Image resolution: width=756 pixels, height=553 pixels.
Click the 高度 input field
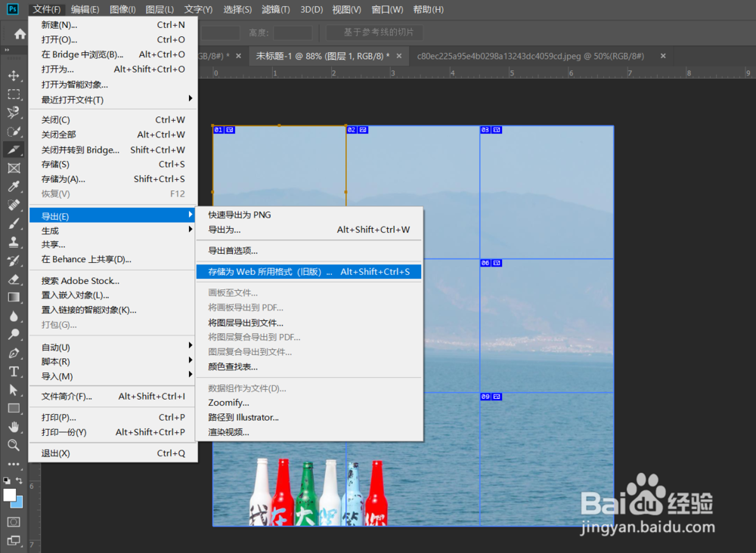295,32
